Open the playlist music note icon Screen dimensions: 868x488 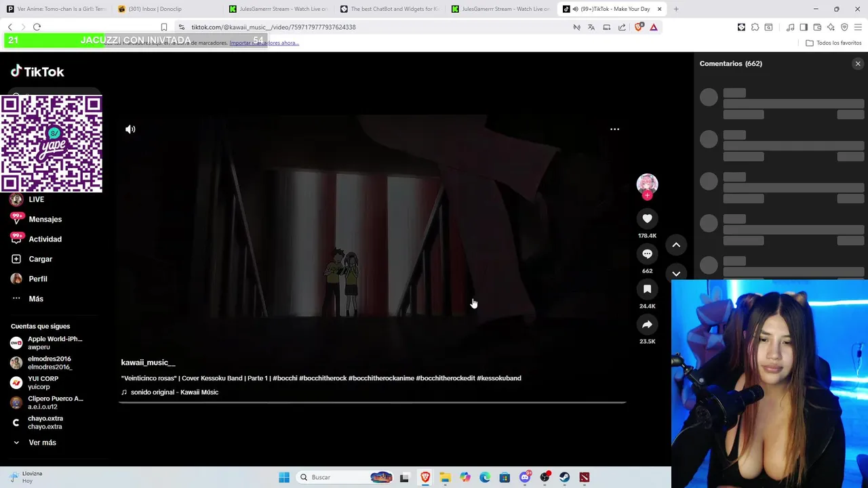pyautogui.click(x=790, y=27)
